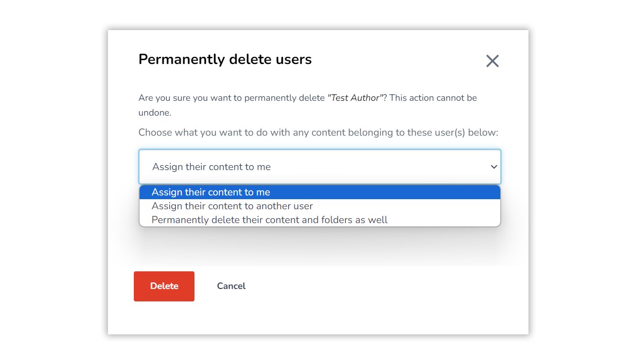The image size is (636, 364).
Task: Dismiss the dialog with the Cancel link
Action: (x=231, y=286)
